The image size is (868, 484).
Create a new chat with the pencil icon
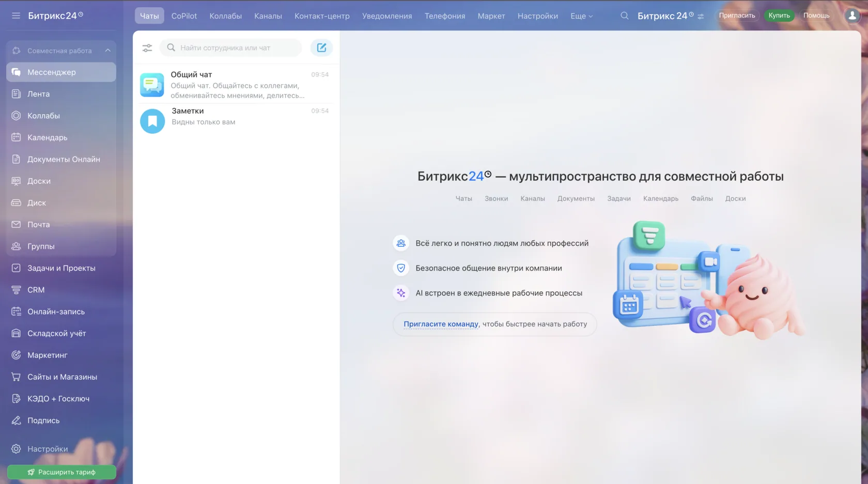pos(321,48)
